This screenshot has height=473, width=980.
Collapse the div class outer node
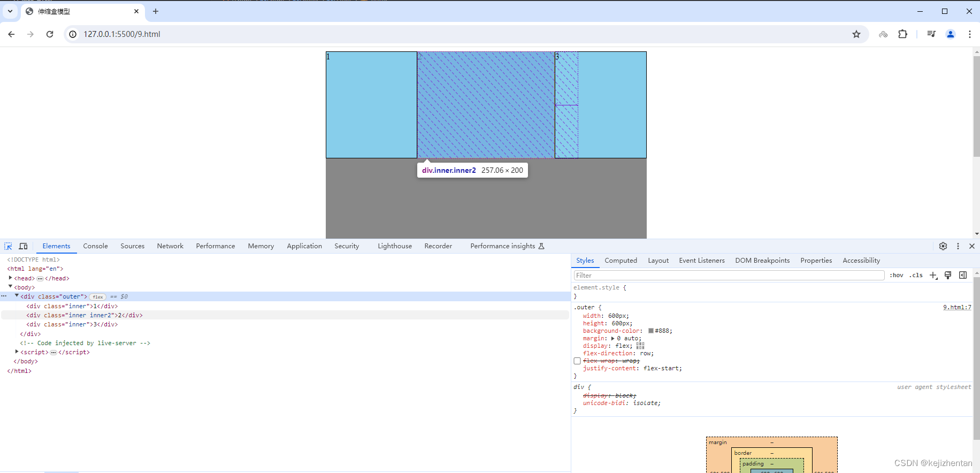(x=17, y=296)
